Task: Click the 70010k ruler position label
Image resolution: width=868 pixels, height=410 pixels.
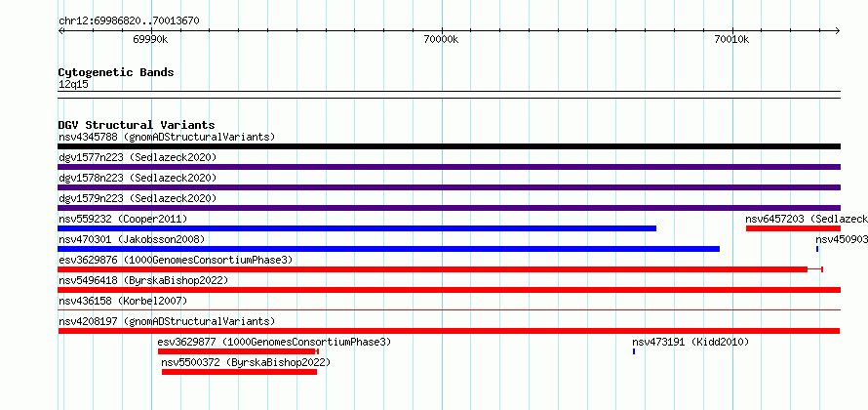Action: pyautogui.click(x=731, y=40)
